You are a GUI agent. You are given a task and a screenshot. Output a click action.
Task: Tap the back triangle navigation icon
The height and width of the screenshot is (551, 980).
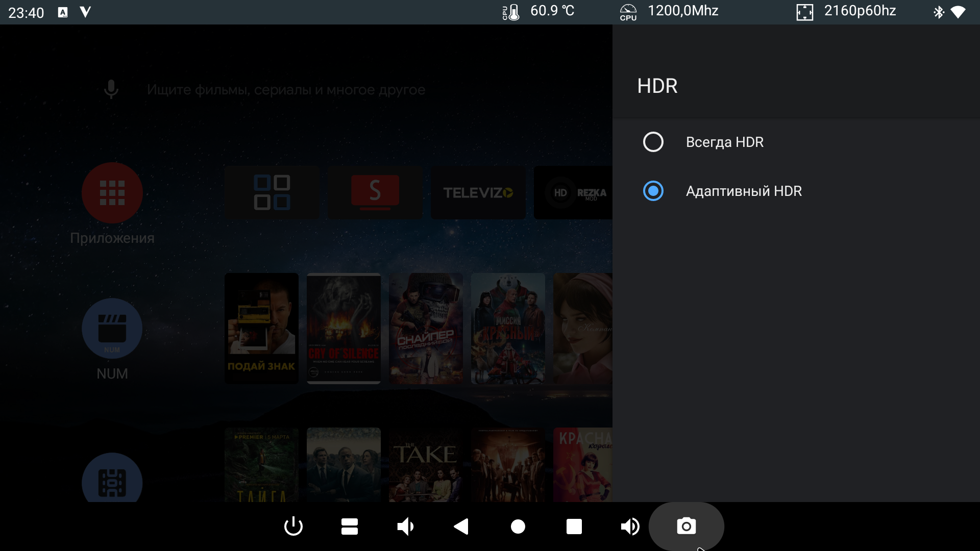(x=461, y=527)
